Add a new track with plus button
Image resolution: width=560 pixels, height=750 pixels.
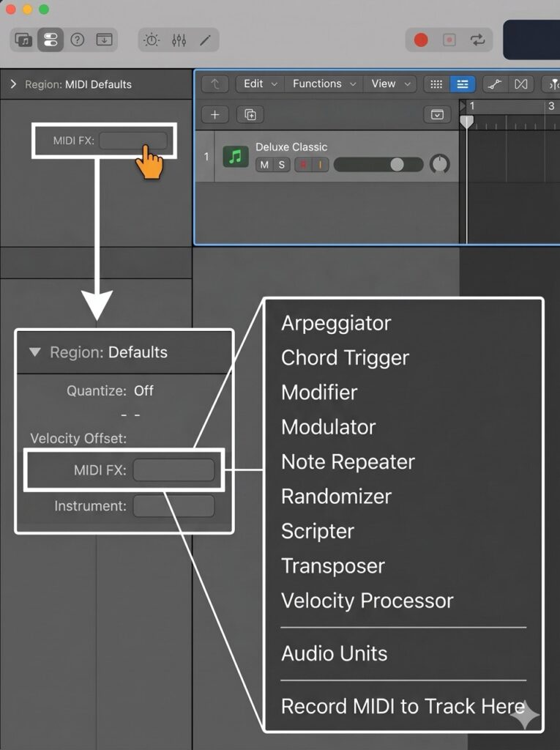[x=215, y=115]
